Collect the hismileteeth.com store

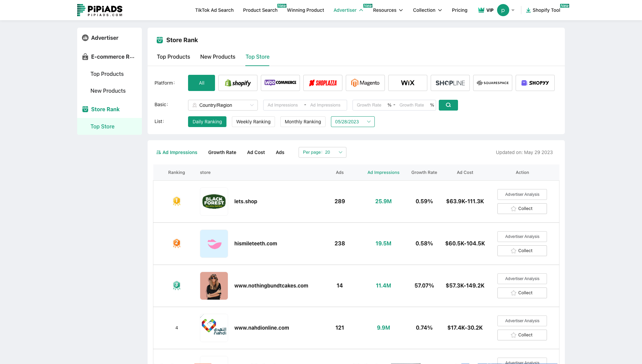[x=522, y=250]
